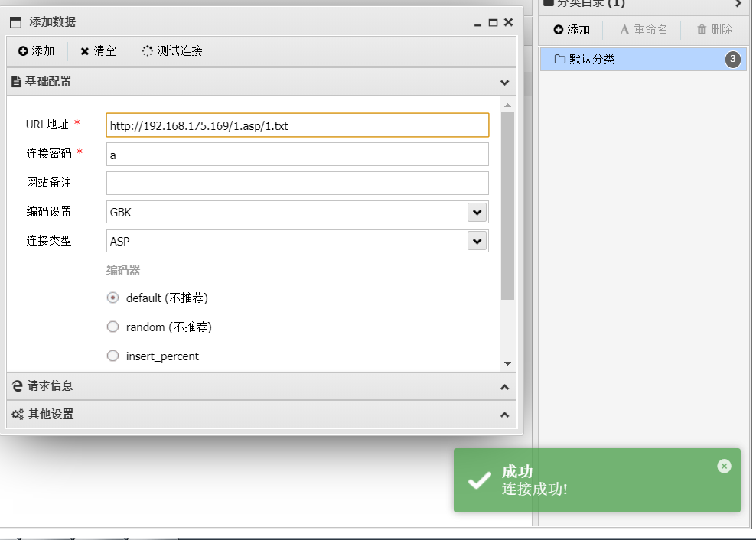
Task: Click the 默认分类 folder icon
Action: point(559,60)
